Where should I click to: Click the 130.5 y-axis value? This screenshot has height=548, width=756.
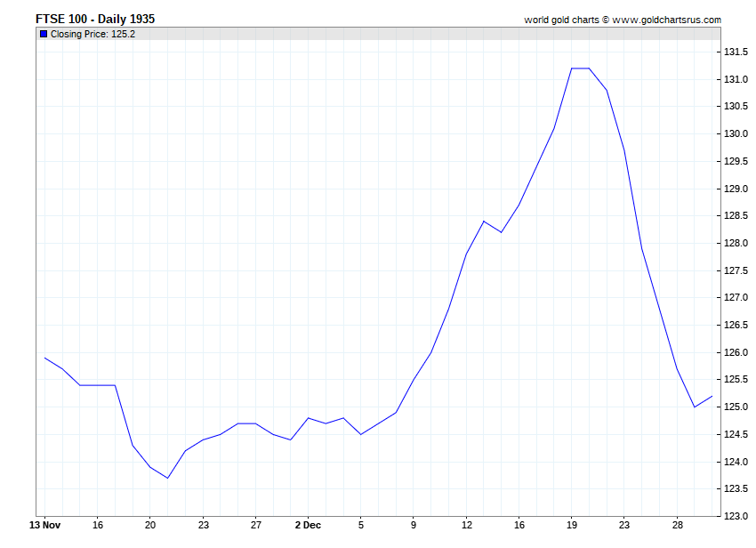tap(736, 106)
